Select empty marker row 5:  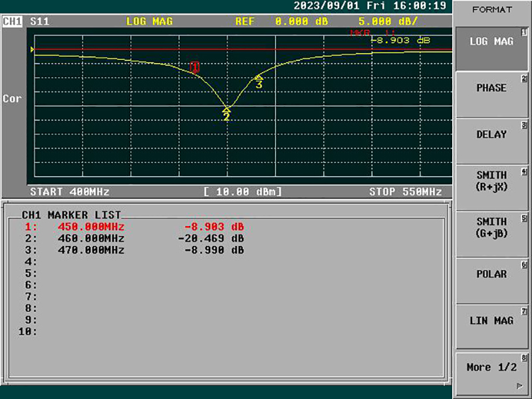tap(31, 273)
